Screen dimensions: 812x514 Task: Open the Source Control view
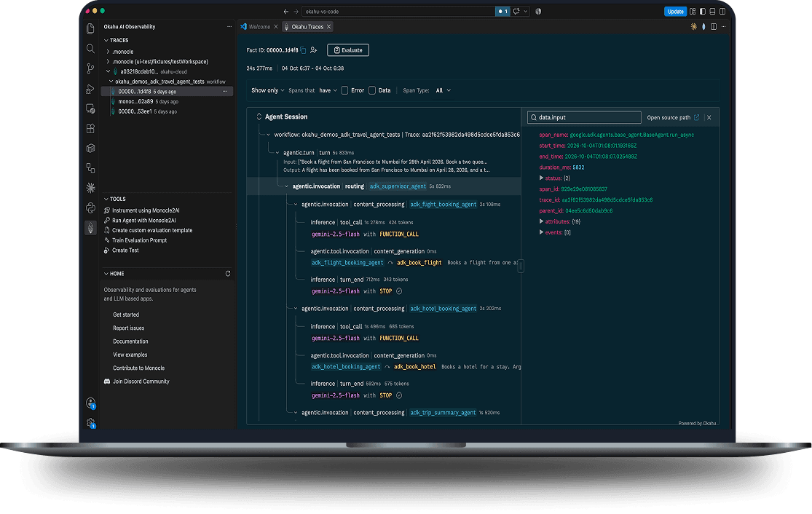(x=90, y=68)
